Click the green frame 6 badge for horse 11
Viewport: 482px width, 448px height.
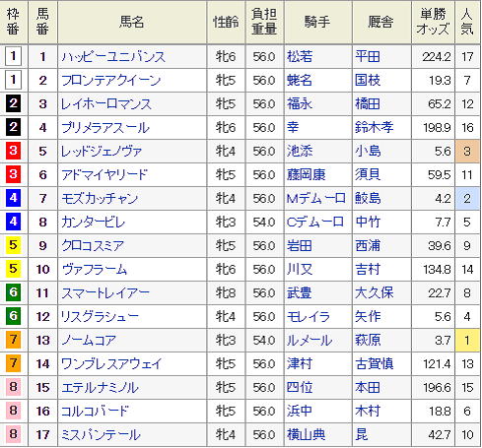(x=13, y=292)
